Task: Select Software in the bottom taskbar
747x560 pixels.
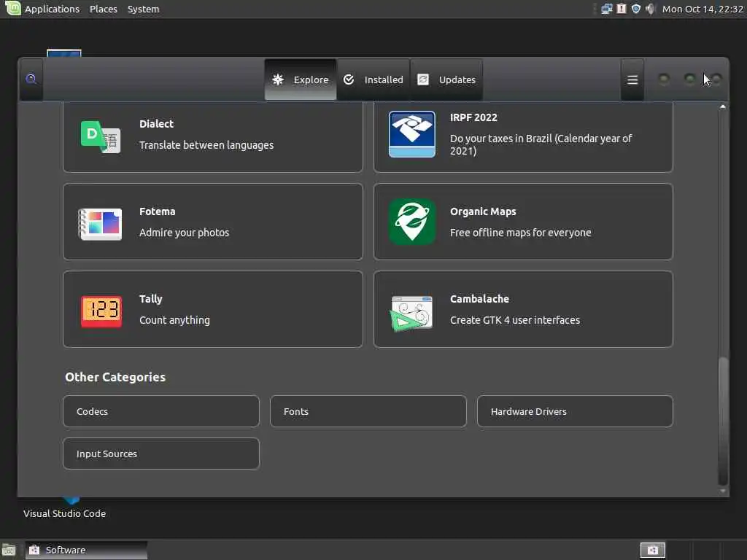Action: 86,550
